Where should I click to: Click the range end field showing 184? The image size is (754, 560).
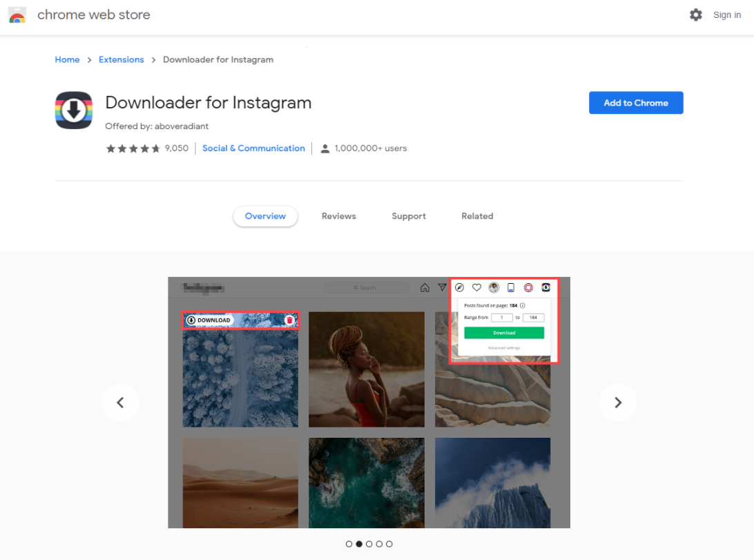tap(533, 317)
